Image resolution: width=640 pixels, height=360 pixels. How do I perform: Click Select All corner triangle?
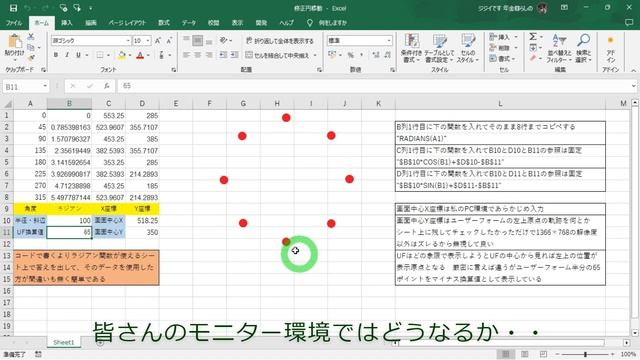(7, 104)
